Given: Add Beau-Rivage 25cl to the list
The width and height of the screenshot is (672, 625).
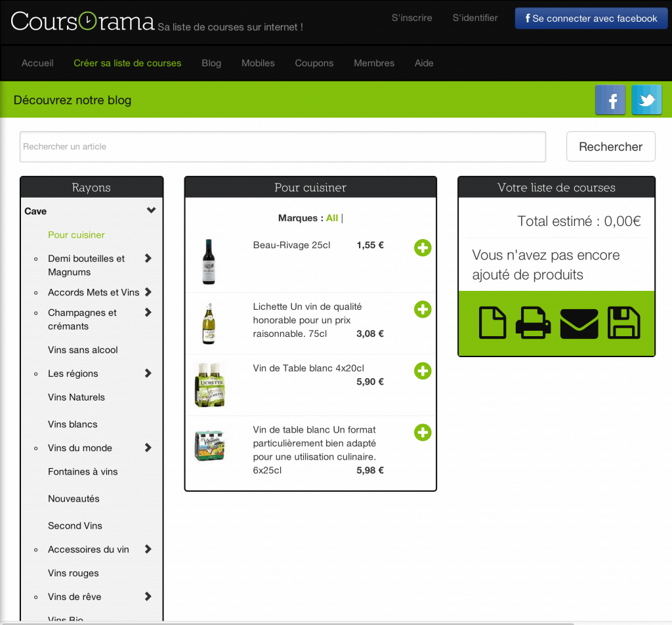Looking at the screenshot, I should (423, 248).
